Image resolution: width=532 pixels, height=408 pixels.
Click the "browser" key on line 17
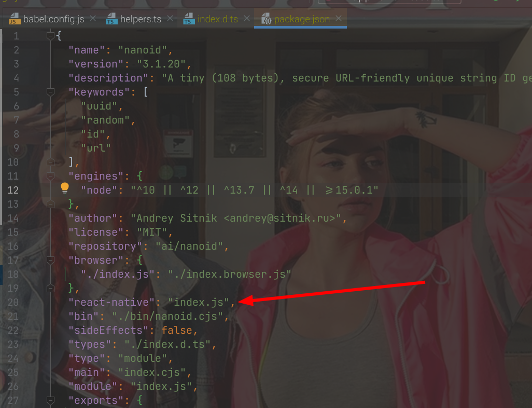click(96, 260)
